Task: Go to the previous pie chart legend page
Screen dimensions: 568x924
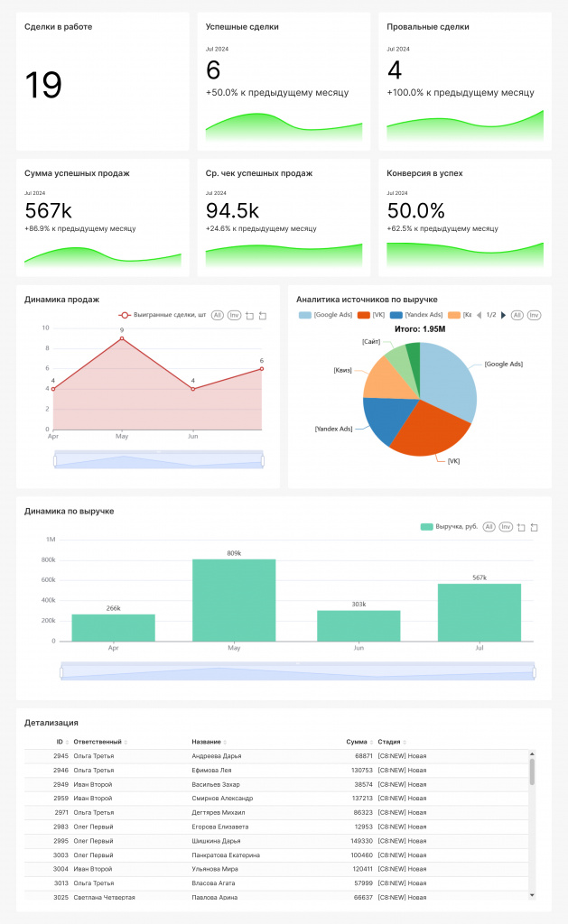Action: pos(480,315)
